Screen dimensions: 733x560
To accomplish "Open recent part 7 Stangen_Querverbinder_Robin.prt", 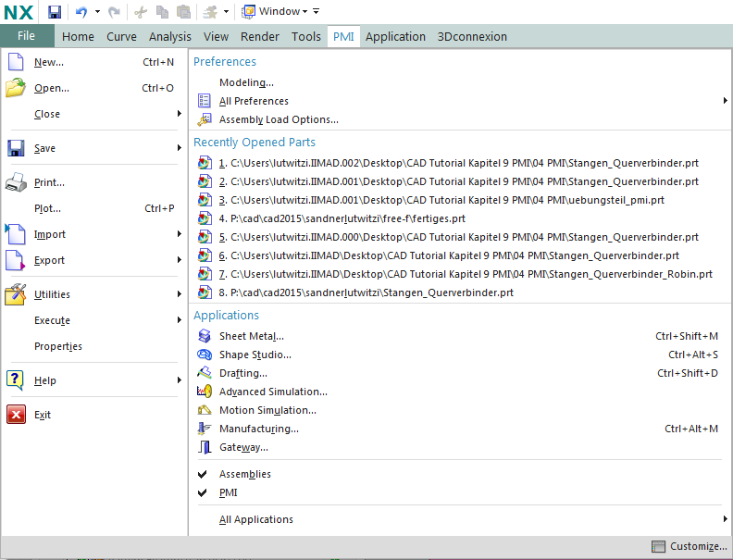I will [466, 274].
